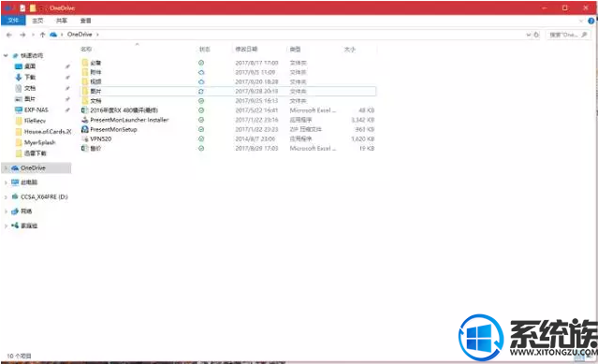This screenshot has height=364, width=598.
Task: Select MyerSplash folder in sidebar
Action: pyautogui.click(x=40, y=142)
